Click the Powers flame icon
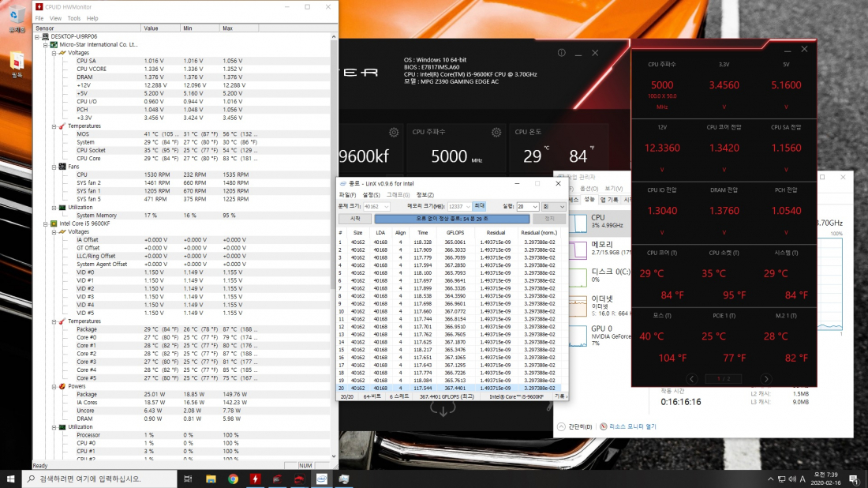The height and width of the screenshot is (488, 868). [62, 387]
